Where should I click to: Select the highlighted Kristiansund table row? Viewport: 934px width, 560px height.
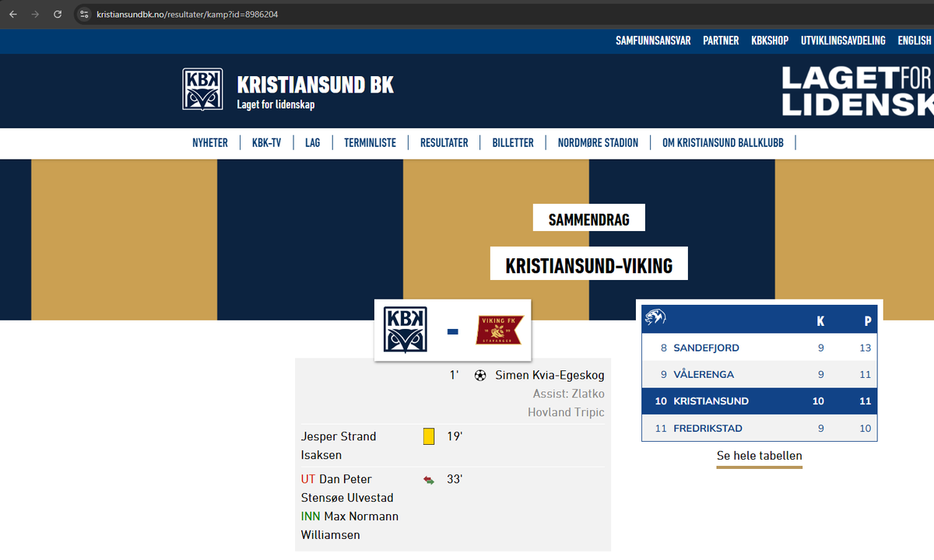coord(760,401)
